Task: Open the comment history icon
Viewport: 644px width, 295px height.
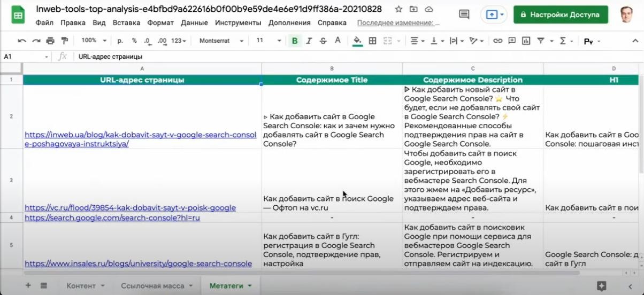Action: pyautogui.click(x=464, y=14)
